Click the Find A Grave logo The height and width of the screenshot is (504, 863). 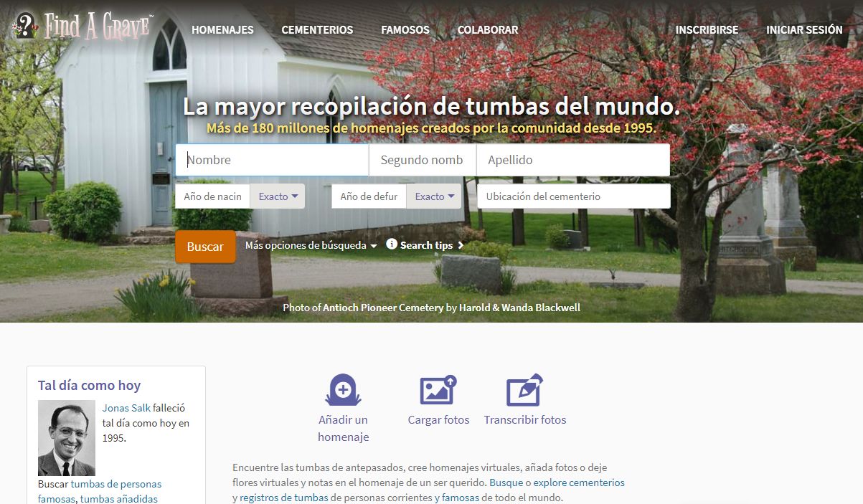[82, 27]
